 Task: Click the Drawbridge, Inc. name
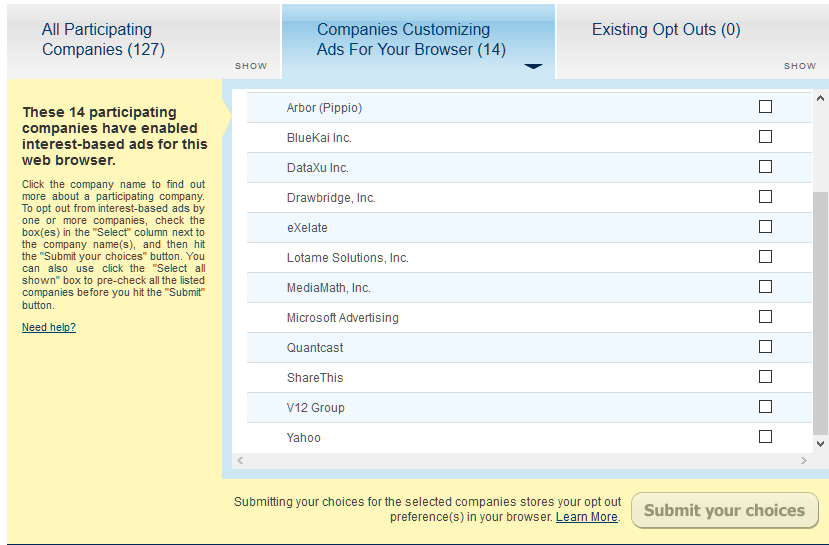click(331, 198)
